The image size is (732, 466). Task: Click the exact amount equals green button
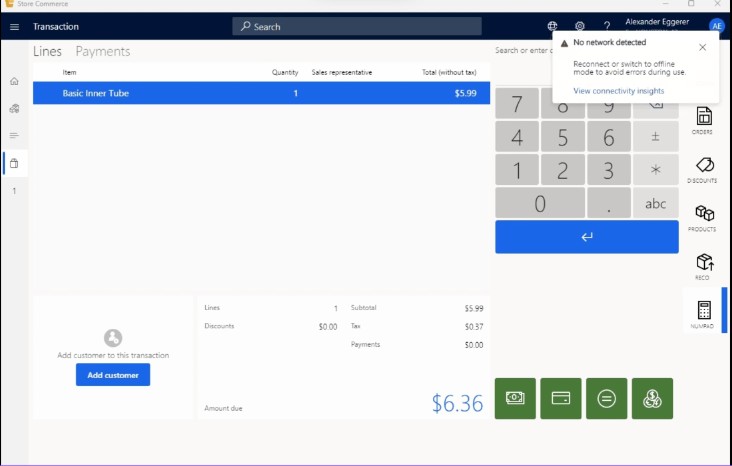[606, 398]
